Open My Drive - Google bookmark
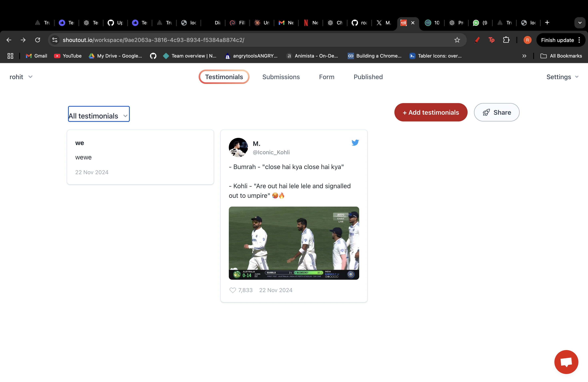The width and height of the screenshot is (588, 382). tap(115, 56)
